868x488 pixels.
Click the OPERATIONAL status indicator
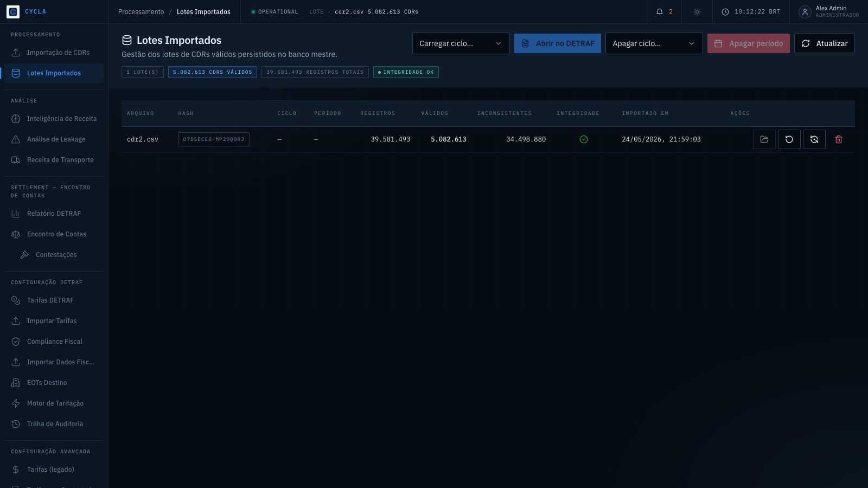coord(275,11)
